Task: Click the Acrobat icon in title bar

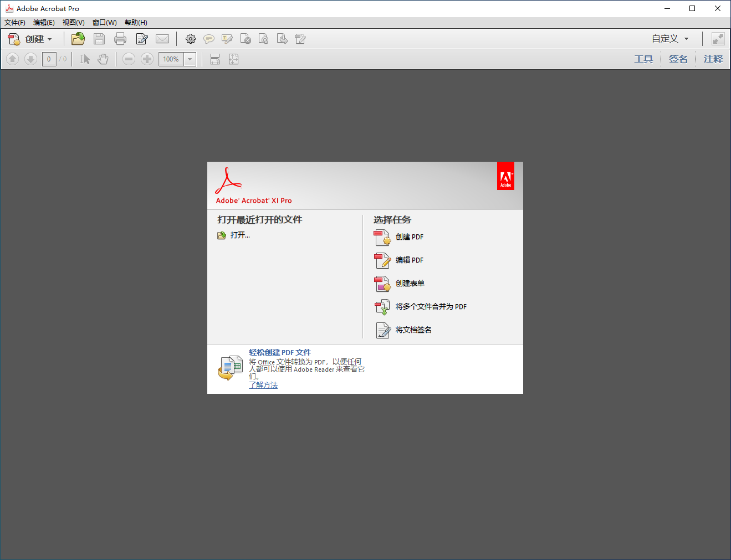Action: tap(9, 8)
